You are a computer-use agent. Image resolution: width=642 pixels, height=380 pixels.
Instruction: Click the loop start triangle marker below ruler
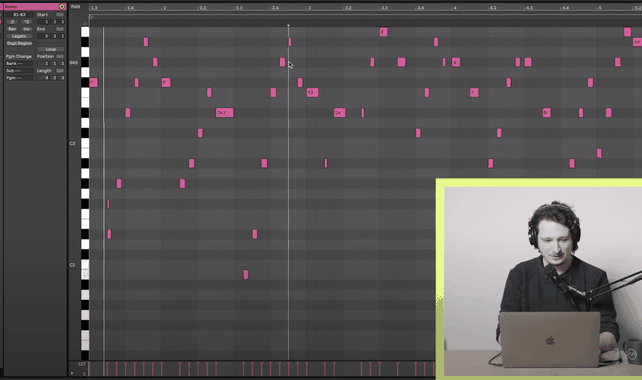tap(91, 17)
